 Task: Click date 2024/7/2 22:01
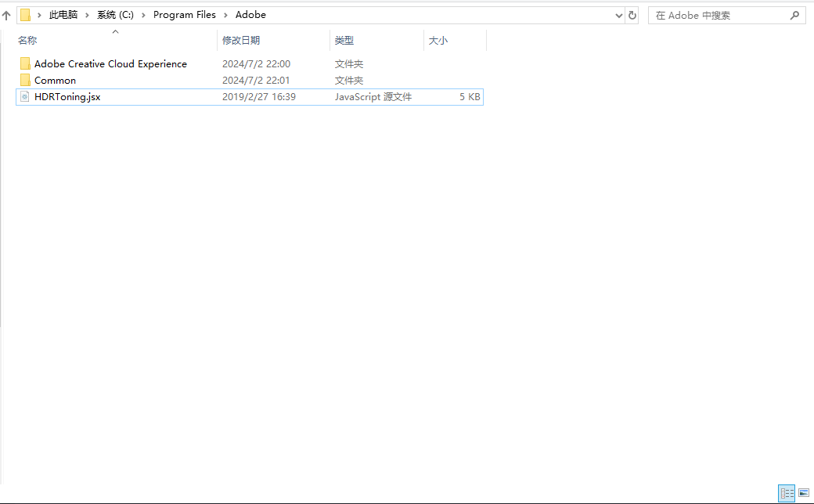click(256, 81)
